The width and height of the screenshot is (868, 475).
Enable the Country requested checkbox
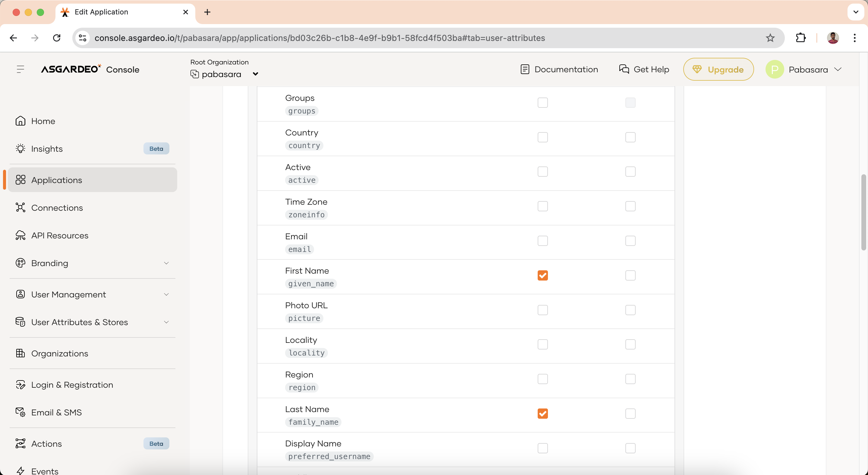[x=542, y=137]
